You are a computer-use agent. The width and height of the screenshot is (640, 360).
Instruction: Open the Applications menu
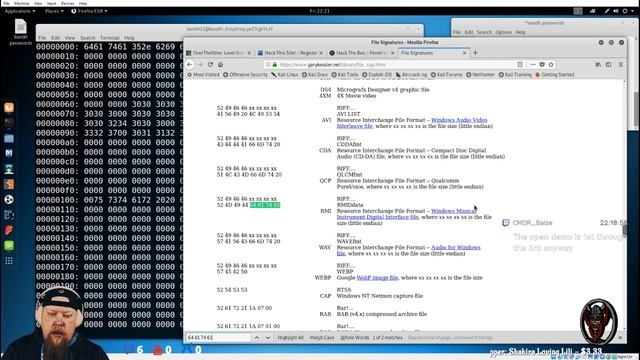[x=20, y=11]
